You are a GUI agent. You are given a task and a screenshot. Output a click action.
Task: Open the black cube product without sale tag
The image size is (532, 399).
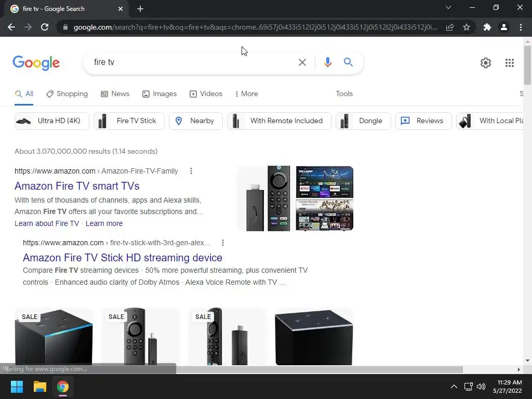[x=314, y=337]
